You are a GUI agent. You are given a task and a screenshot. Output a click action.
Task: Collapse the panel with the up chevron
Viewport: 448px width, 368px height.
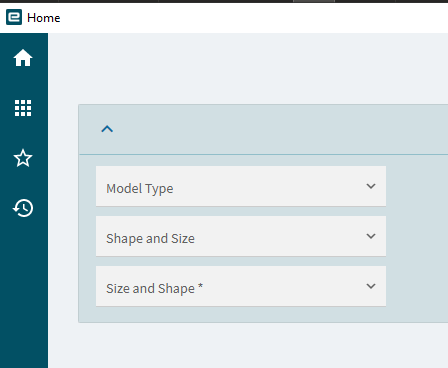pos(107,129)
